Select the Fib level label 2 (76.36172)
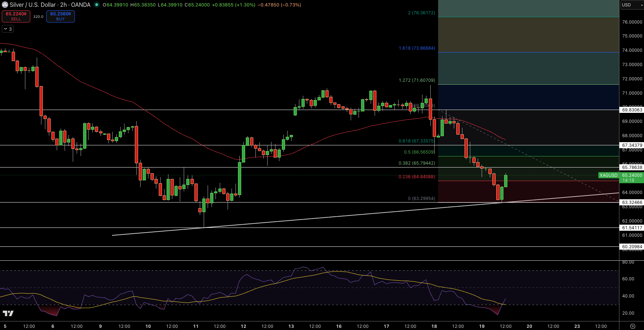The height and width of the screenshot is (330, 644). [421, 12]
